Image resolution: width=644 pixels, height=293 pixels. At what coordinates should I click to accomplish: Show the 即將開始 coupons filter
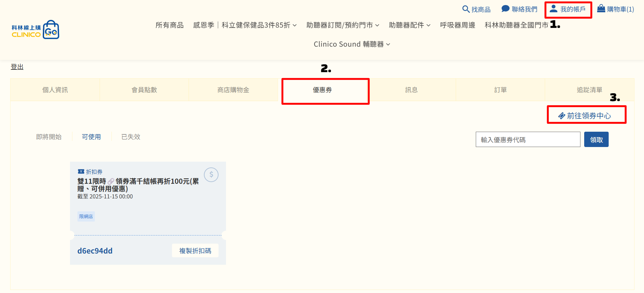[x=49, y=137]
